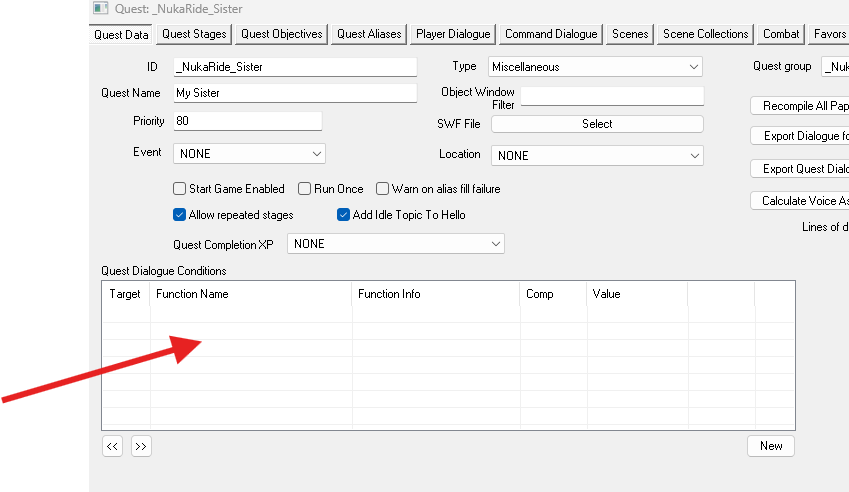Click the << previous conditions button
Viewport: 849px width, 492px height.
click(x=112, y=446)
